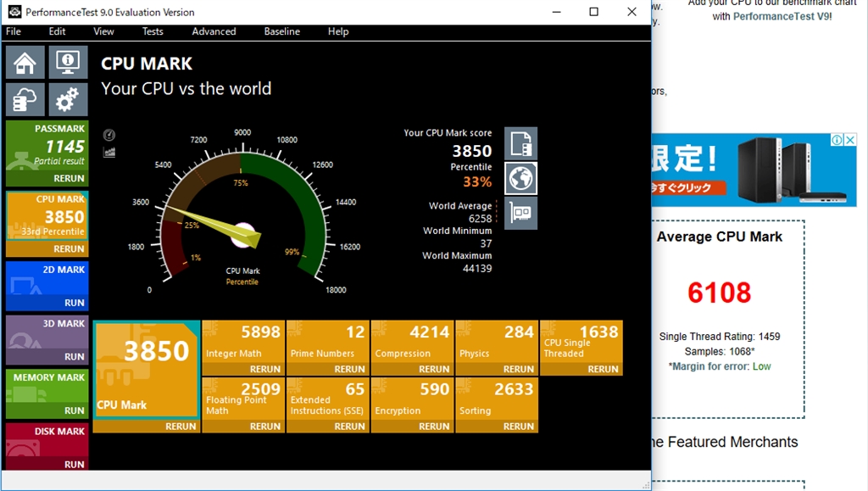This screenshot has width=868, height=491.
Task: Open the System Information monitor icon
Action: 68,63
